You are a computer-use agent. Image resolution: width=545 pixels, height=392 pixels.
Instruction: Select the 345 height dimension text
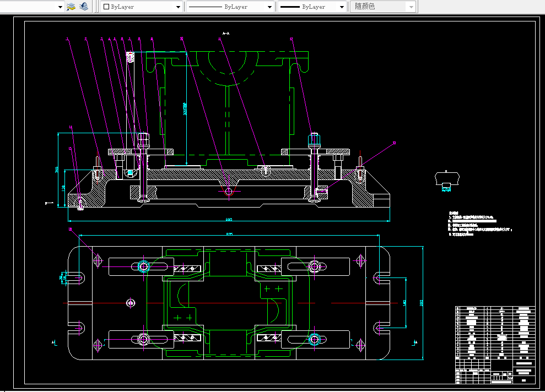[x=57, y=170]
